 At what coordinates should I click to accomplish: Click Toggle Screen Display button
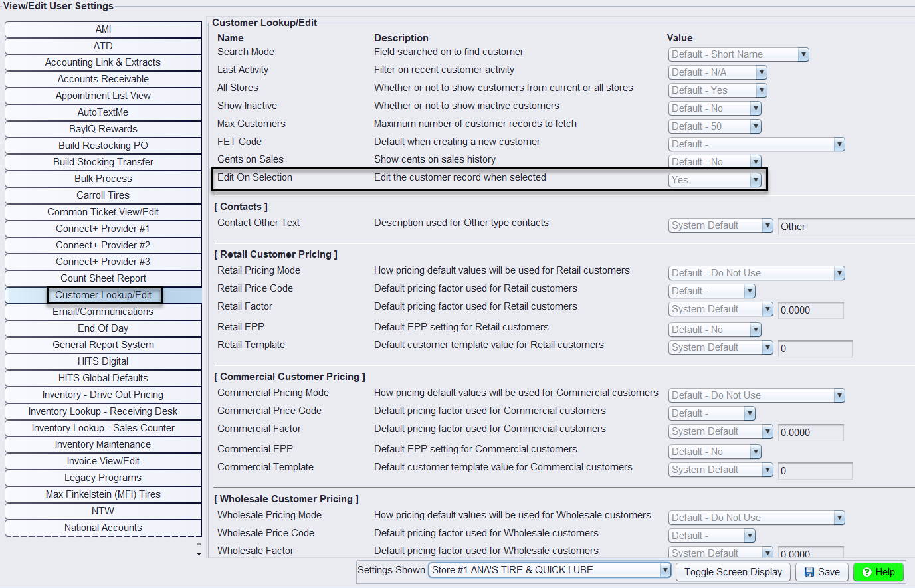(x=733, y=572)
